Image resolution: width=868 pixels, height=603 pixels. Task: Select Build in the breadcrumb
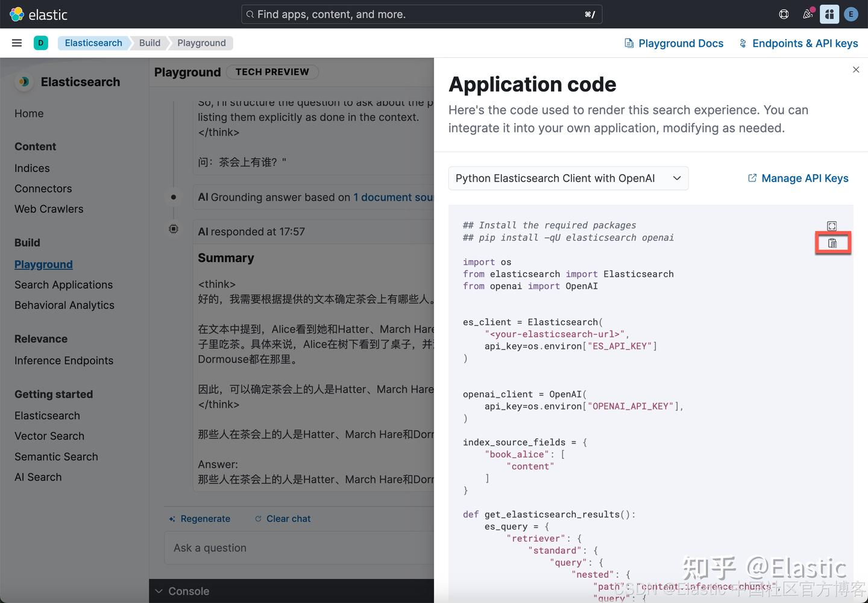pyautogui.click(x=149, y=43)
